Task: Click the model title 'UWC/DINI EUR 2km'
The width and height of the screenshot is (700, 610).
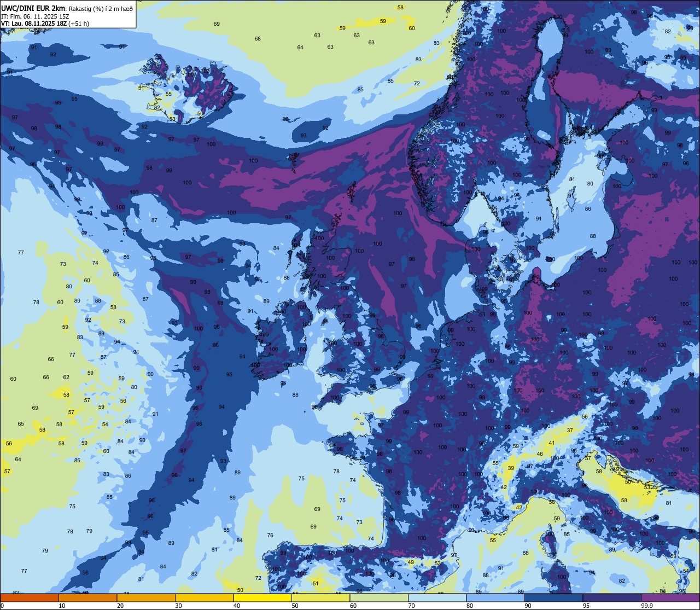Action: click(33, 8)
